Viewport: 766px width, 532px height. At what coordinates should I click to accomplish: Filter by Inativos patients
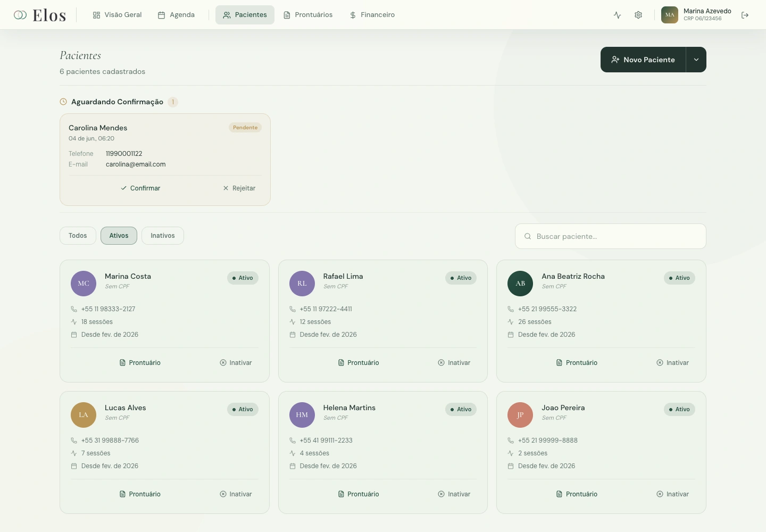click(x=163, y=236)
